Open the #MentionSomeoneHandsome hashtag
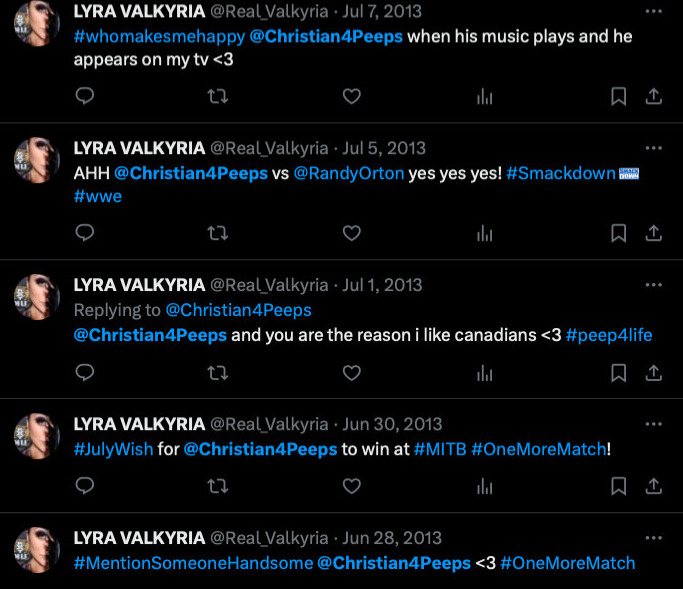 coord(193,563)
